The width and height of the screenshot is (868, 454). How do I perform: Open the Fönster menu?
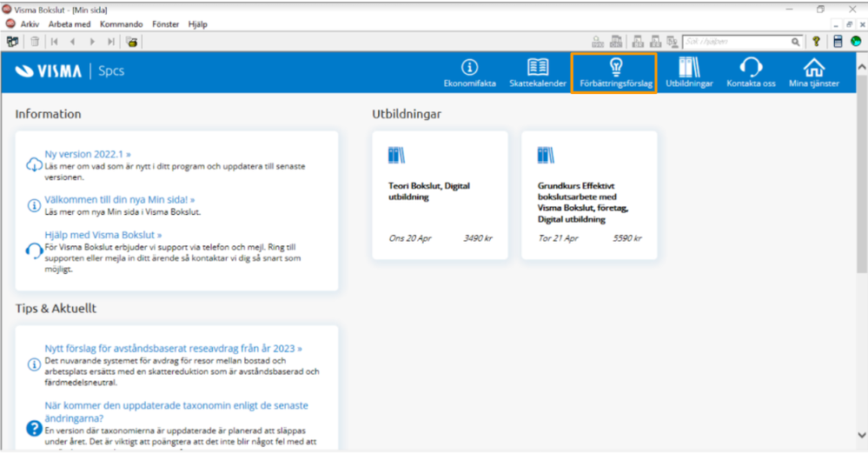[165, 24]
